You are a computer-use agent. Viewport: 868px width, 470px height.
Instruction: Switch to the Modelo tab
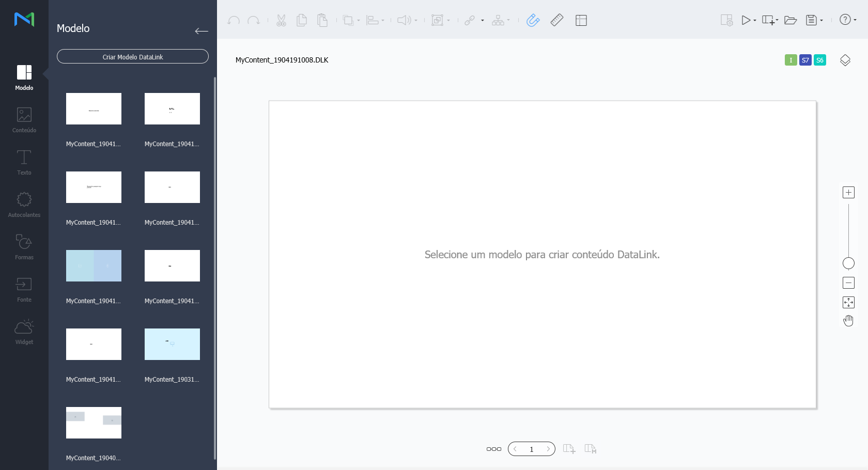24,77
